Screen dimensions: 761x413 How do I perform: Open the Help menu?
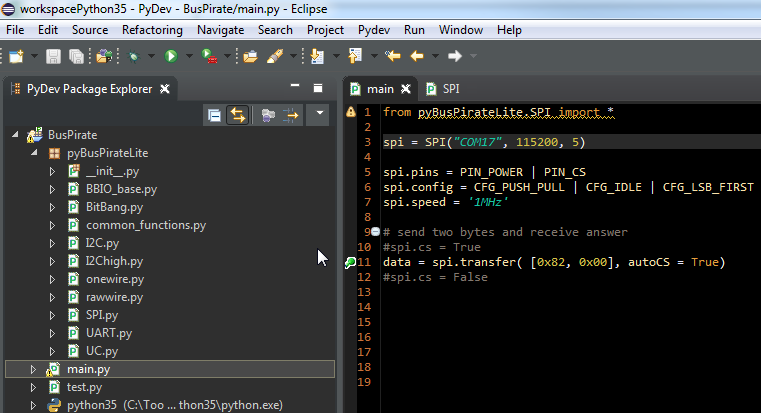509,30
